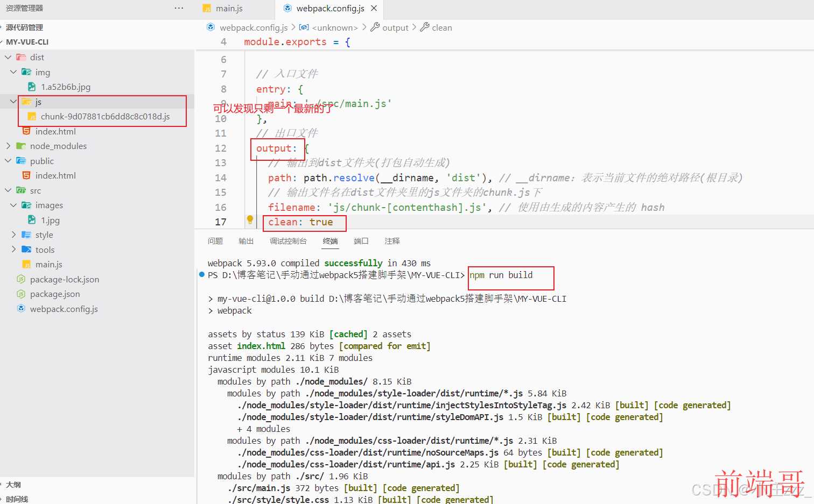This screenshot has width=814, height=504.
Task: Click line number 12 in the gutter
Action: coord(221,148)
